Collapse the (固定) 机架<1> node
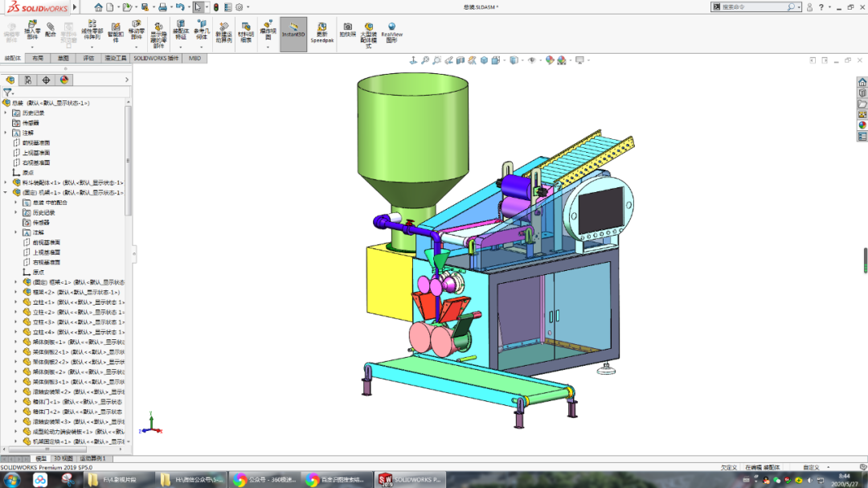The image size is (868, 488). click(x=6, y=193)
